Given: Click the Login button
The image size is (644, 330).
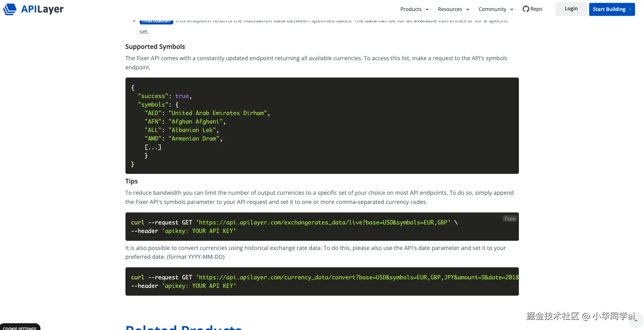Looking at the screenshot, I should (571, 9).
